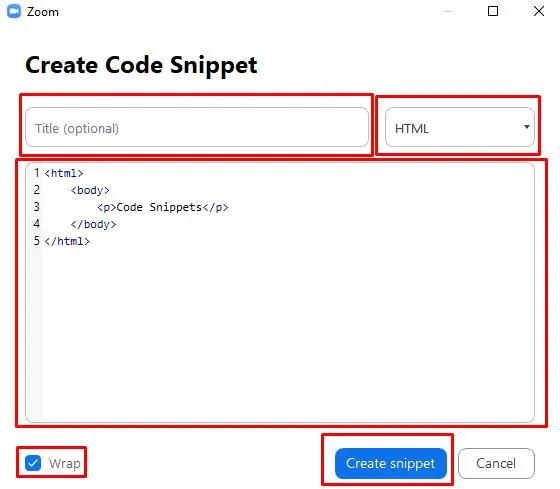The image size is (560, 489).
Task: Click the </body> closing tag line
Action: (93, 224)
